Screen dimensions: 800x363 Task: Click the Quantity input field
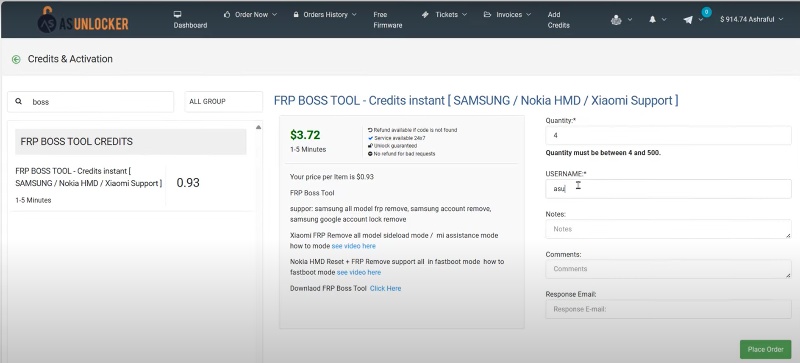tap(668, 135)
